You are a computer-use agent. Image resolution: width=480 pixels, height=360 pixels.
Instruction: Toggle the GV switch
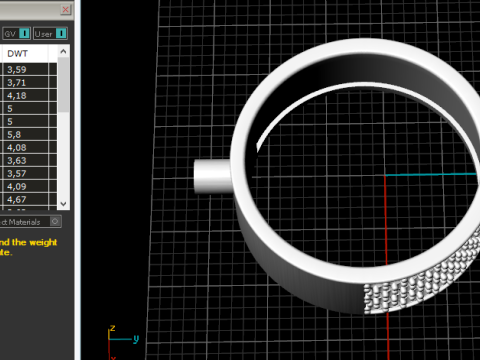click(24, 34)
